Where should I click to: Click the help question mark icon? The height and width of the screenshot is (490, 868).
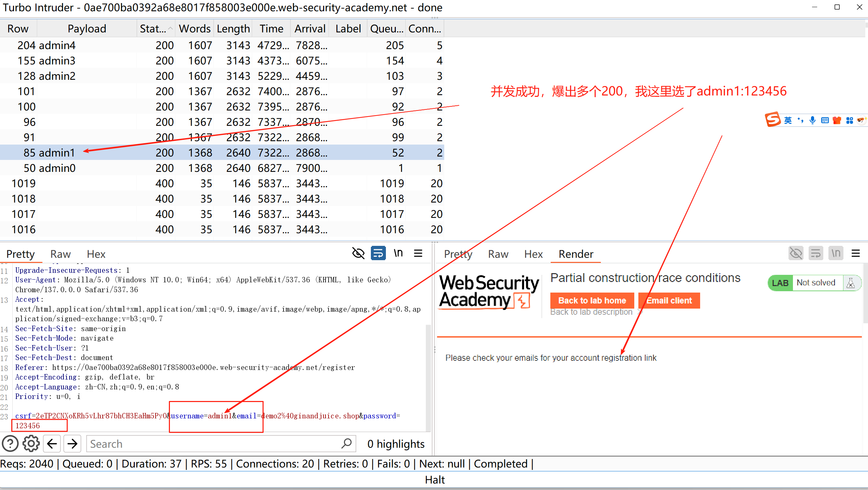(x=10, y=444)
